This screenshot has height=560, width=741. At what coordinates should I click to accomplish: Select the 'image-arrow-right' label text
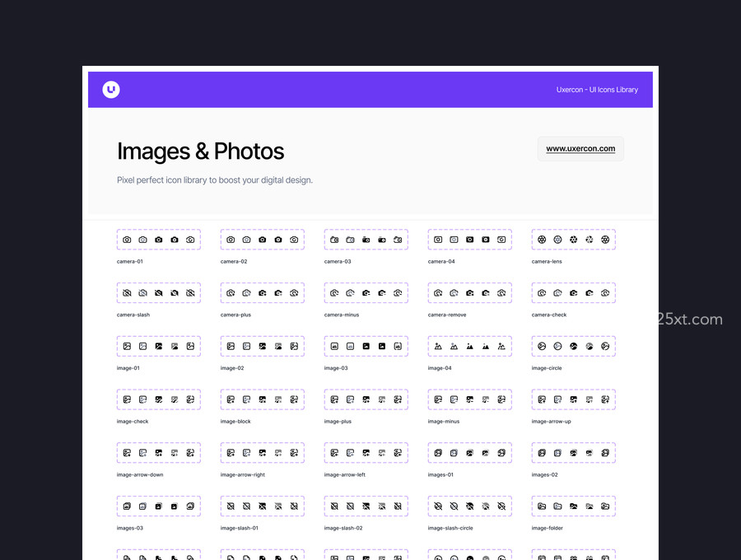click(x=243, y=475)
